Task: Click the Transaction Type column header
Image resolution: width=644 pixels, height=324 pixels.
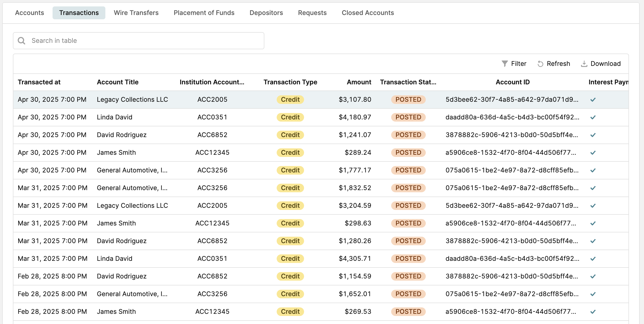Action: pyautogui.click(x=290, y=82)
